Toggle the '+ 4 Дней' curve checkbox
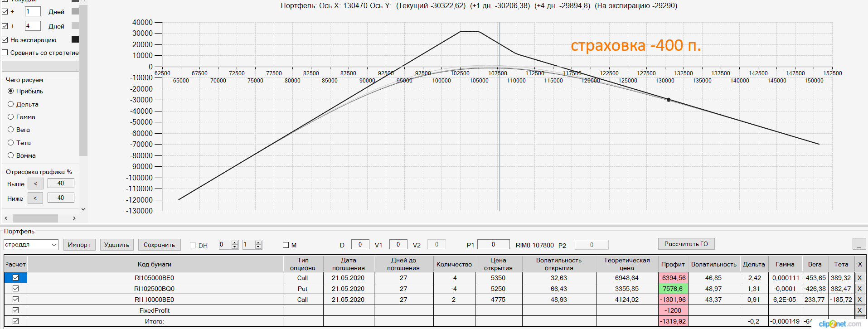868x329 pixels. click(5, 26)
